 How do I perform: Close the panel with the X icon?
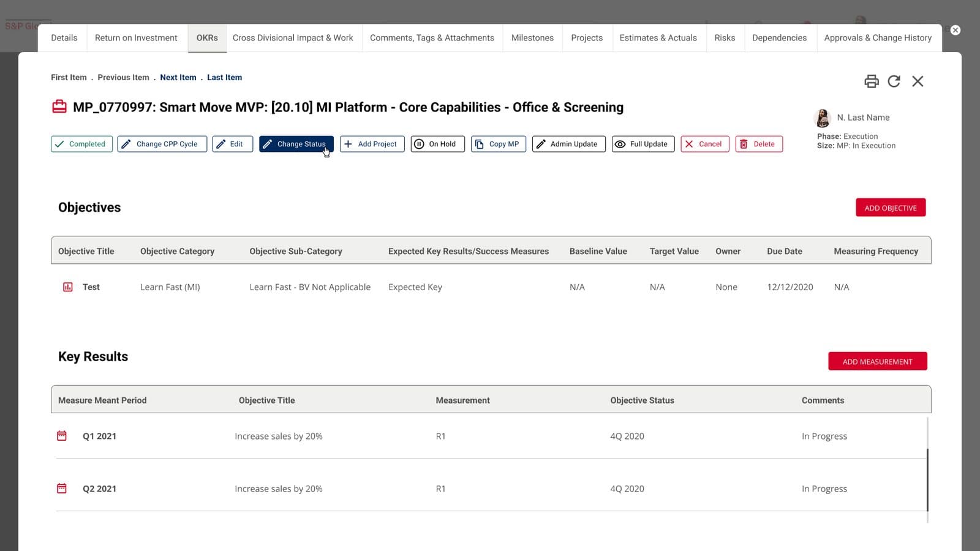(x=918, y=81)
